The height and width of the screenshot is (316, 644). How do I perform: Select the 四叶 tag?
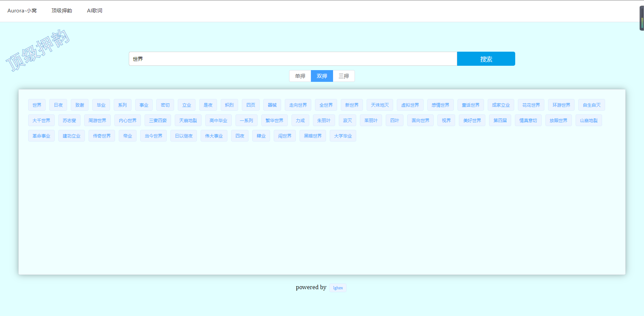point(395,120)
